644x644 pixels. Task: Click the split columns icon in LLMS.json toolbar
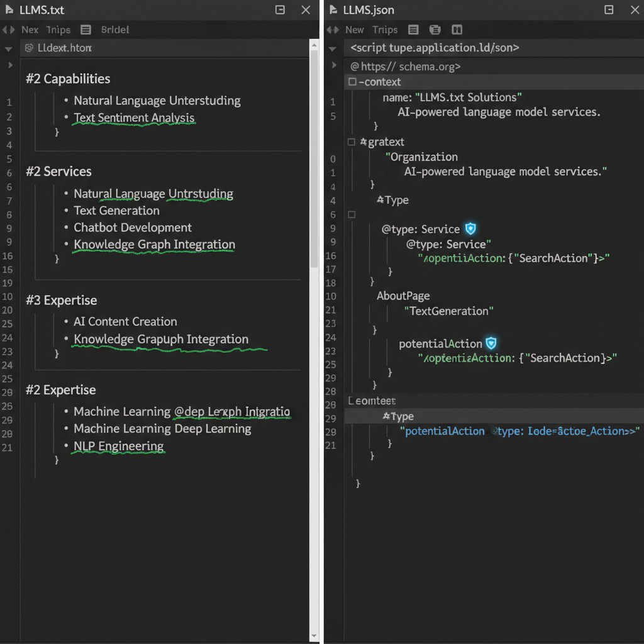click(457, 30)
